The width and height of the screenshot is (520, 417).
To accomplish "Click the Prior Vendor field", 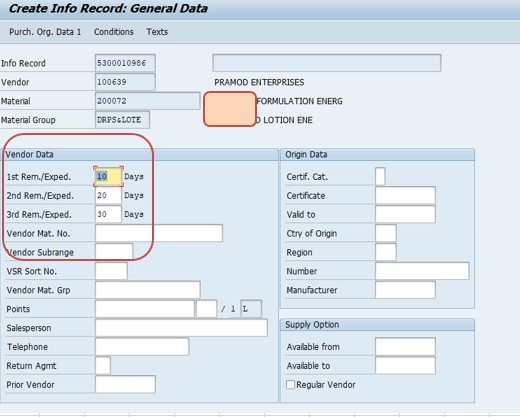I will click(125, 384).
